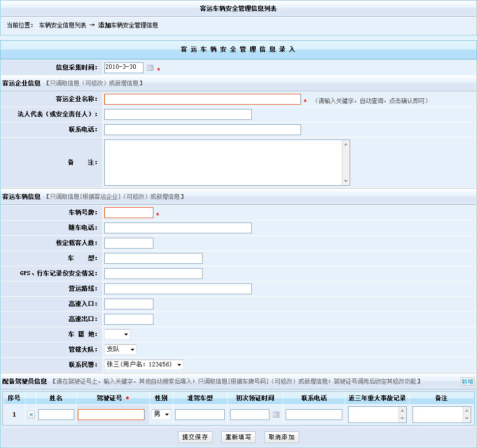This screenshot has width=477, height=448.
Task: Open calendar picker beside 信息采集时间 date
Action: (150, 68)
